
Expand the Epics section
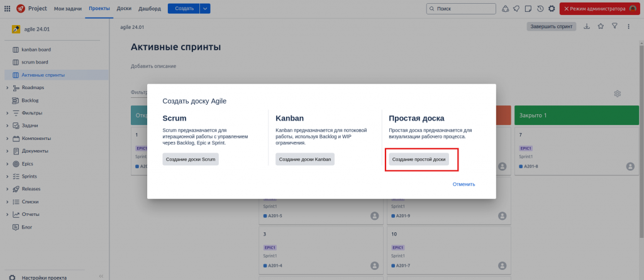(x=8, y=164)
